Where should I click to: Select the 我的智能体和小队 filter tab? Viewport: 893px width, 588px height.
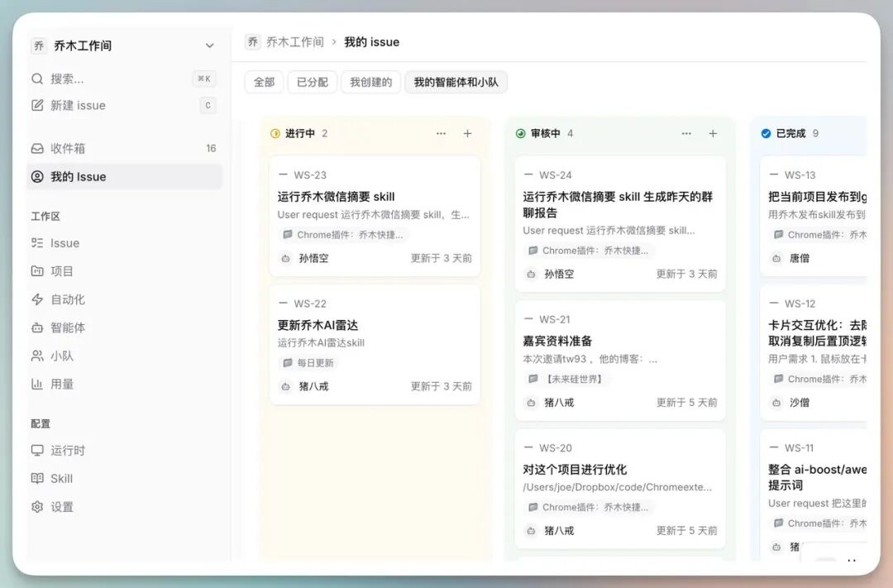point(456,82)
